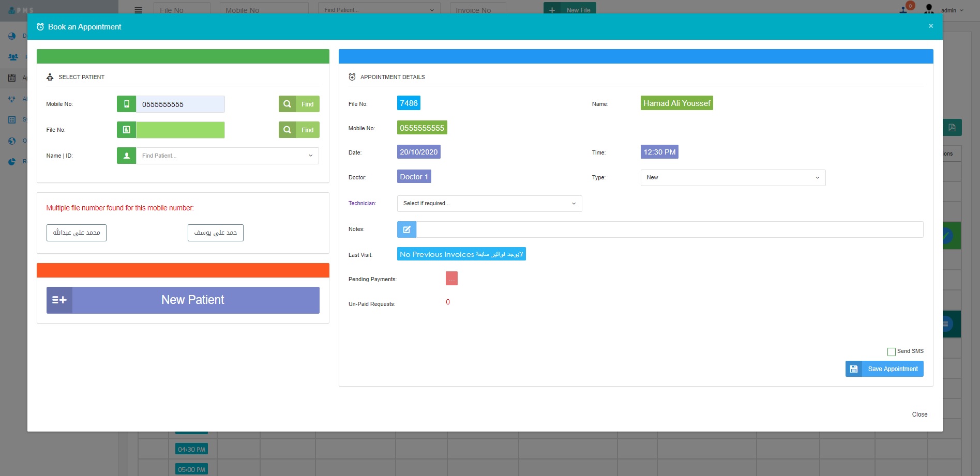Choose patient محمد علي عبدالله

(x=77, y=233)
